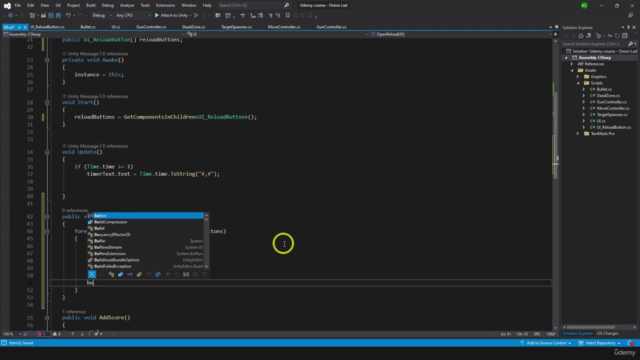This screenshot has width=640, height=360.
Task: Click the Sync with Active Document arrows icon
Action: click(609, 36)
